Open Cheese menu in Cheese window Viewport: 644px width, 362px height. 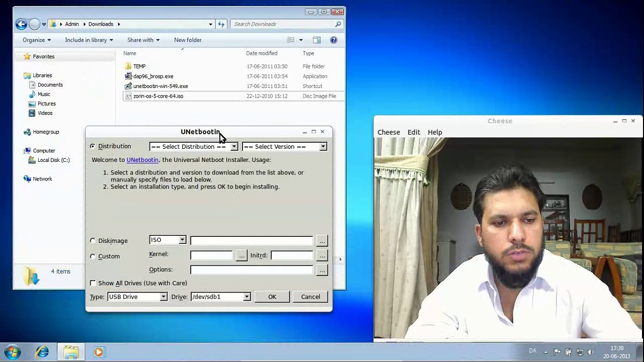point(388,132)
